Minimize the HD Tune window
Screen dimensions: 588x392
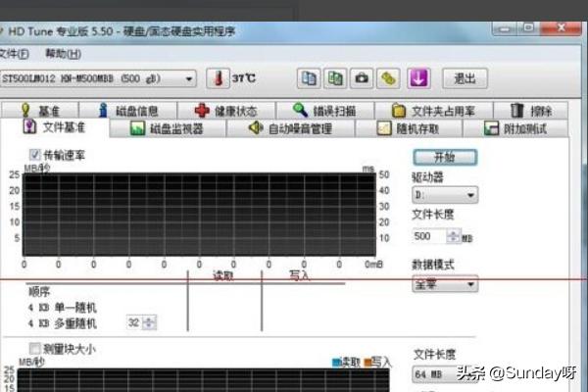(x=505, y=28)
